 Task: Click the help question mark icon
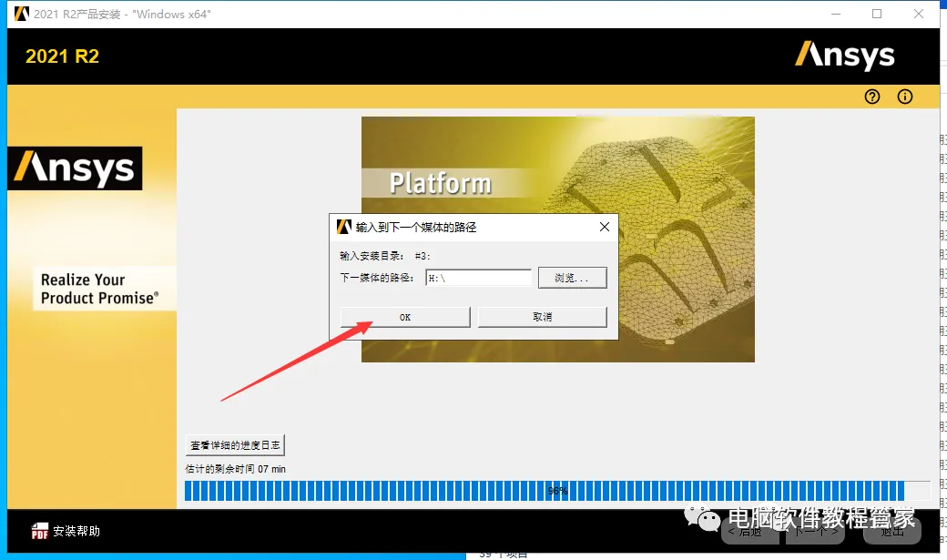872,97
